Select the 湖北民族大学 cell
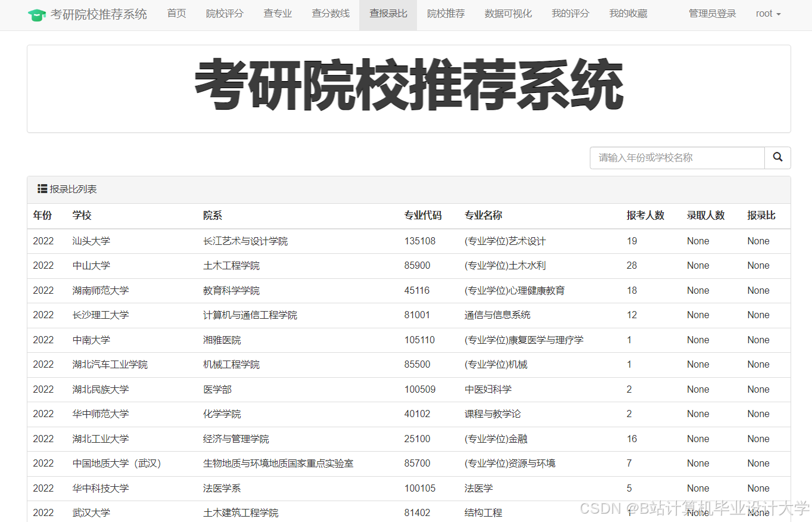The height and width of the screenshot is (522, 812). (100, 390)
